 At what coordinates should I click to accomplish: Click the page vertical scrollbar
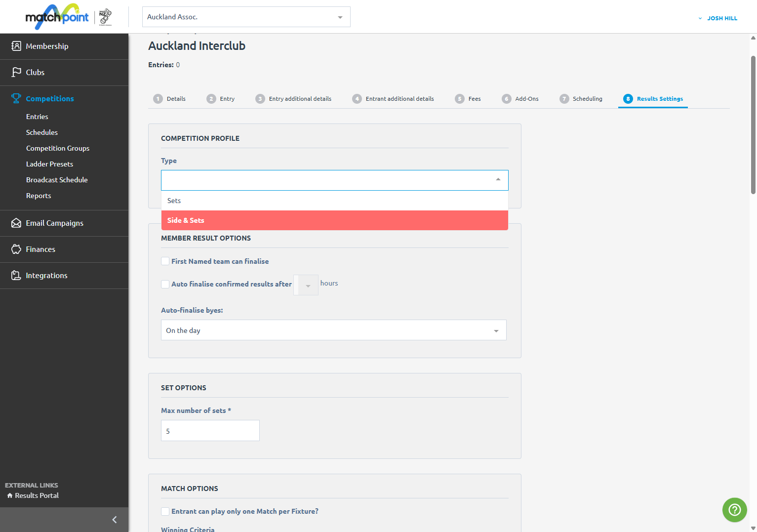click(753, 124)
